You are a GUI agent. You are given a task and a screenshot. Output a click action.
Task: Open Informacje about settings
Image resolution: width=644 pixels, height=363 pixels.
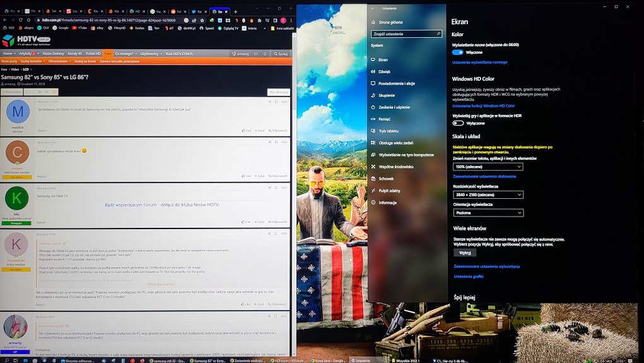tap(384, 203)
